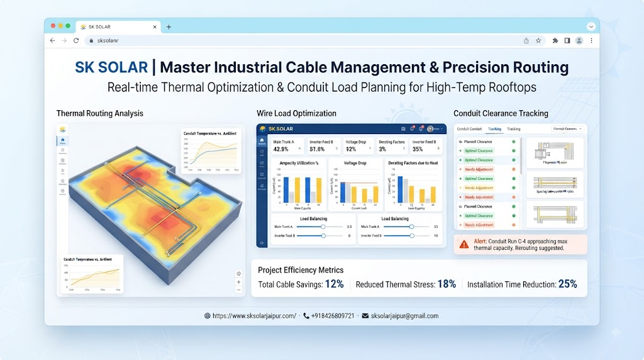This screenshot has width=644, height=360.
Task: Click the 25% Installation Time Reduction value
Action: [568, 284]
